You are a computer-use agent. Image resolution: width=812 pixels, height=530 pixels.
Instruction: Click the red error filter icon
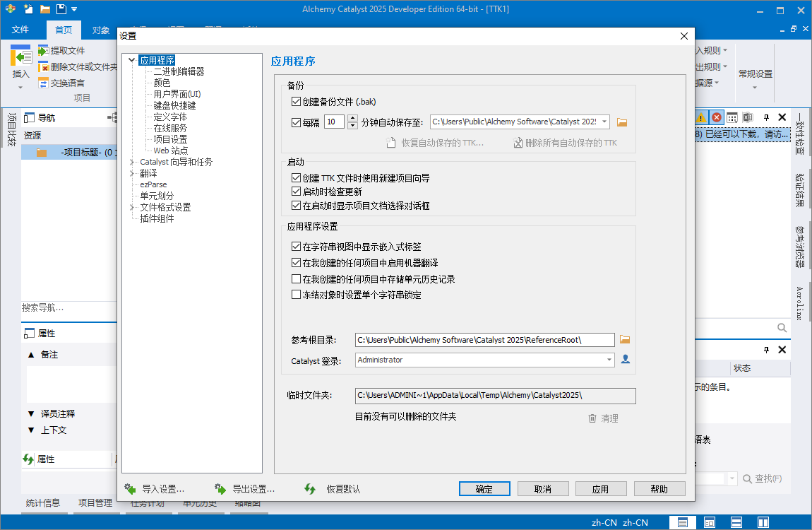[717, 117]
